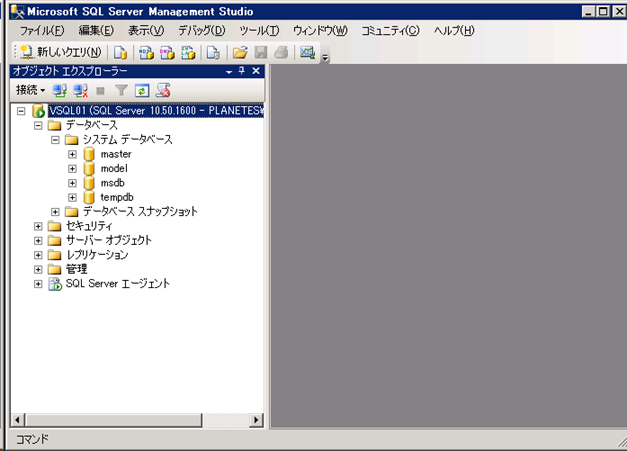The width and height of the screenshot is (627, 451).
Task: Select the レプリケーション label
Action: [97, 255]
